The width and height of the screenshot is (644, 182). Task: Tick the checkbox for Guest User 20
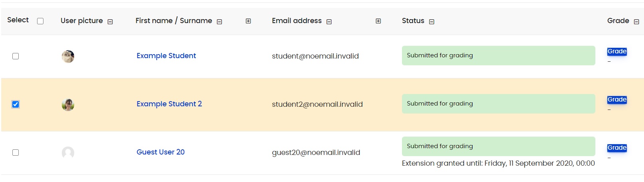click(16, 153)
